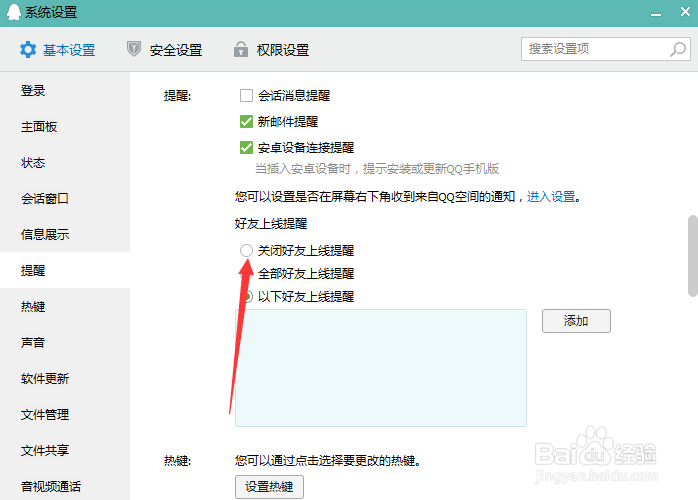Select 状态 in the sidebar
Screen dimensions: 698x500
65,163
